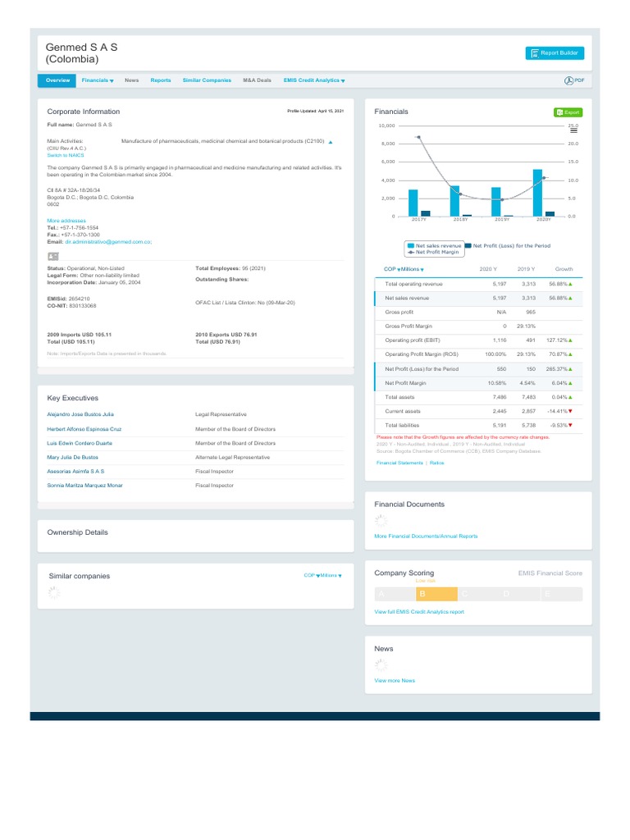Click the Total liabilities row label
The width and height of the screenshot is (630, 840).
[402, 426]
